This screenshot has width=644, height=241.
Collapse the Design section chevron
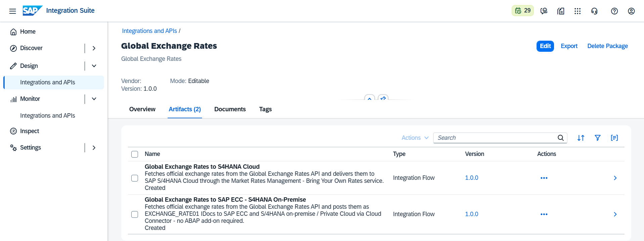[x=94, y=66]
